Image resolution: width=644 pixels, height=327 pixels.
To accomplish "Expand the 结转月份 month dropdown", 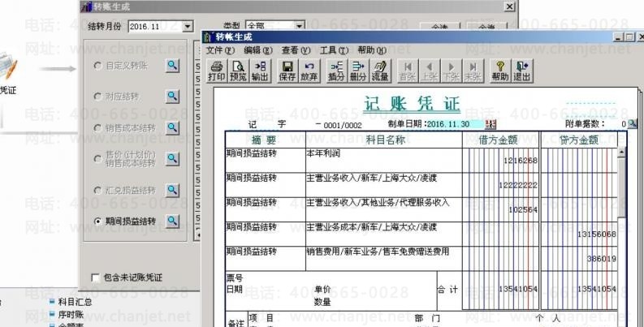I will [188, 27].
